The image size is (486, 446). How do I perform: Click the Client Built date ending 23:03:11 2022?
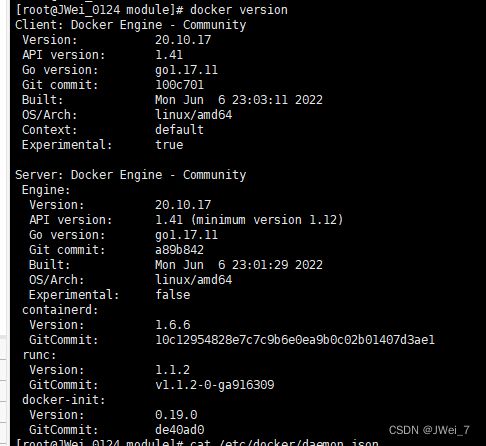(239, 100)
